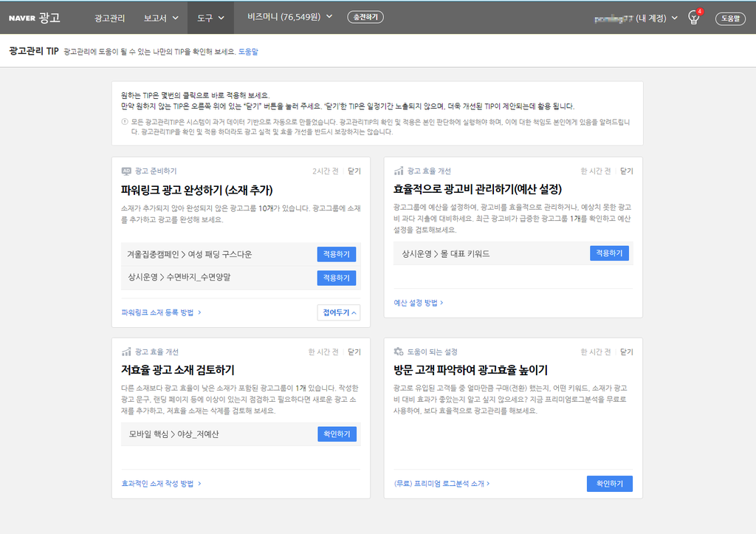Screen dimensions: 756x534
Task: Expand the 도구 dropdown menu
Action: [x=210, y=18]
